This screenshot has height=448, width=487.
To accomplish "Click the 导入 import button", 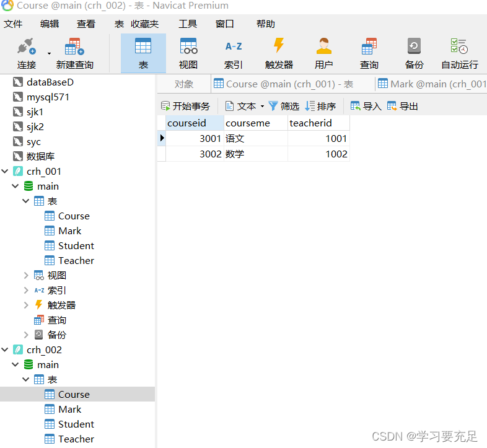I will (366, 106).
